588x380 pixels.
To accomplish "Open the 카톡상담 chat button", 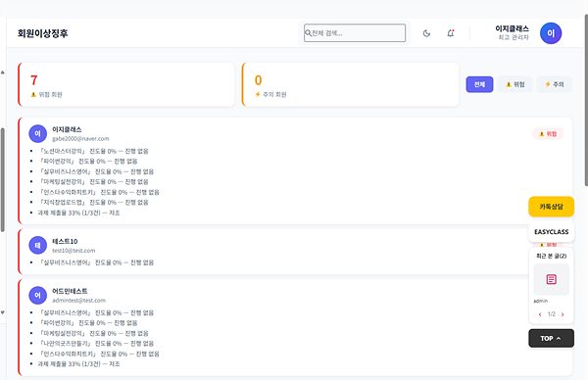I will [551, 207].
